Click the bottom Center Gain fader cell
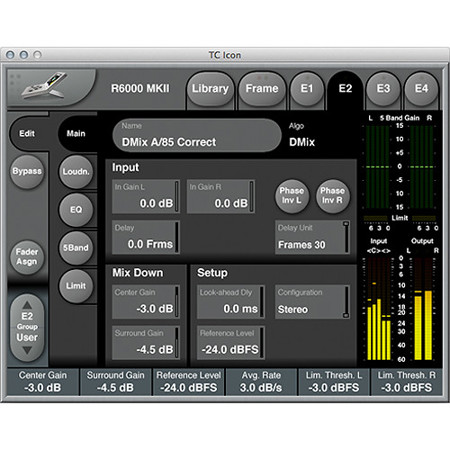Image resolution: width=450 pixels, height=450 pixels. coord(43,382)
